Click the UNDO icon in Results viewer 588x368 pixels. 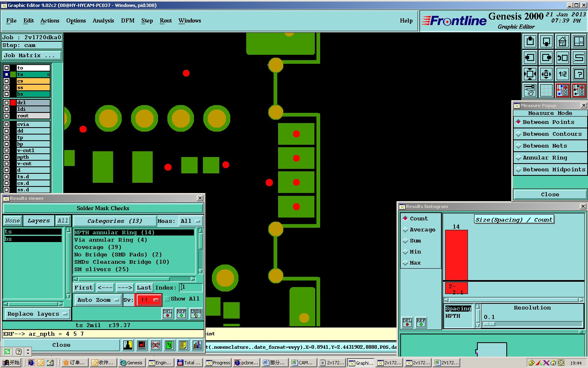[x=196, y=314]
